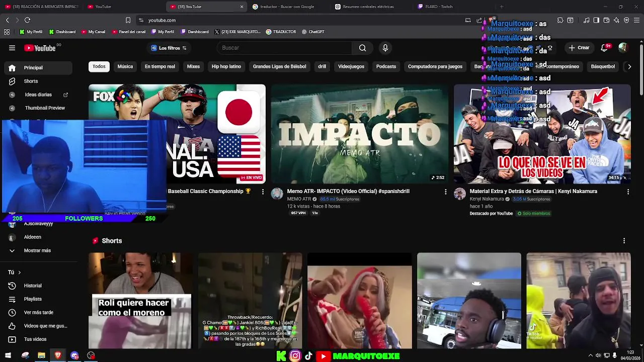Select the En tiempo real chip
Screen dimensions: 644x362
click(x=160, y=66)
